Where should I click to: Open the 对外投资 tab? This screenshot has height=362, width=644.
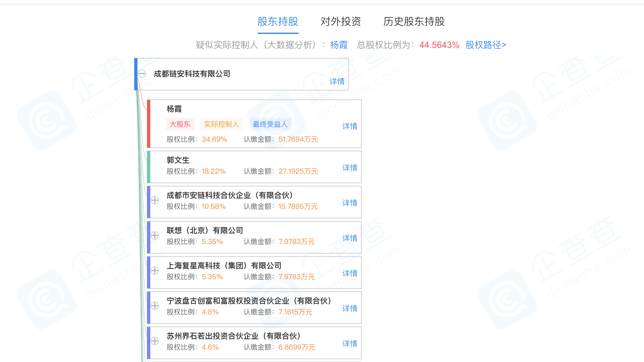tap(341, 21)
